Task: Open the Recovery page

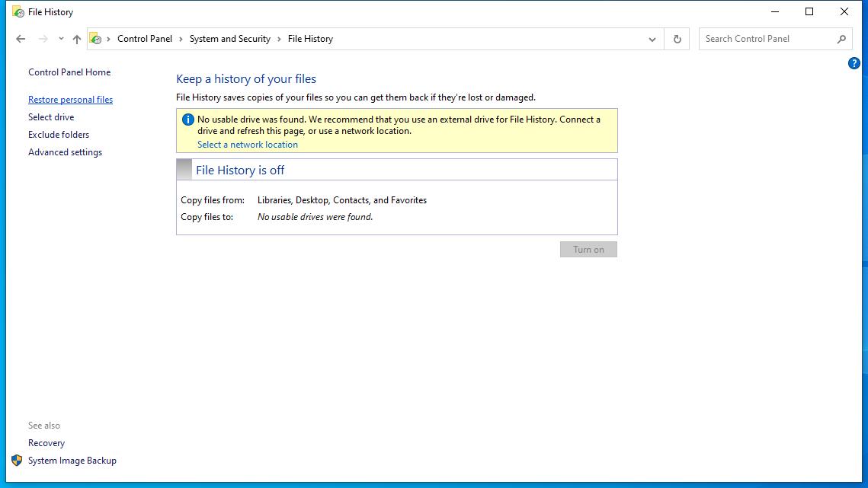Action: pyautogui.click(x=46, y=442)
